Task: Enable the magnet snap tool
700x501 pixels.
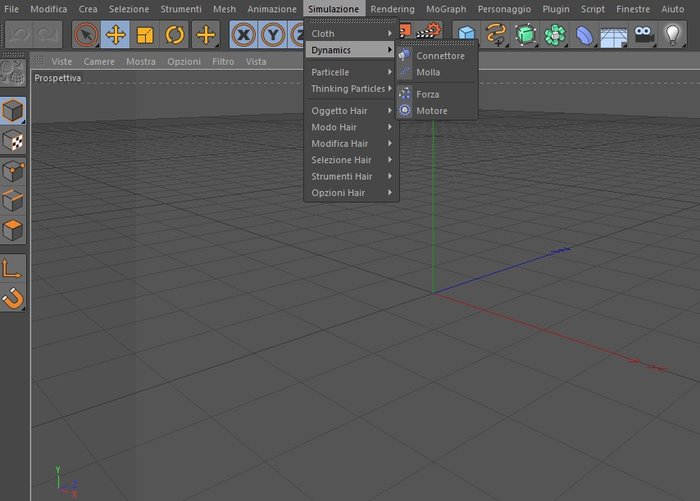Action: [13, 298]
